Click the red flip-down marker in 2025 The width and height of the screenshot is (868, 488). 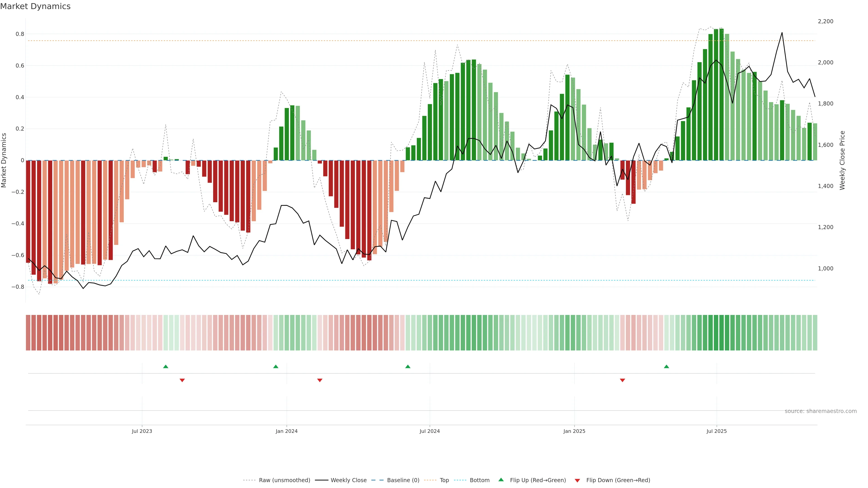tap(622, 380)
